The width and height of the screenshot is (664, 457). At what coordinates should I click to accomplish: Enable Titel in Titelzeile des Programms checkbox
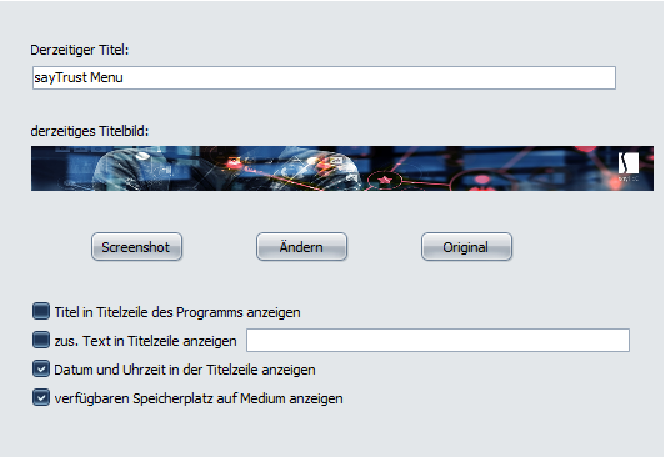click(x=41, y=311)
